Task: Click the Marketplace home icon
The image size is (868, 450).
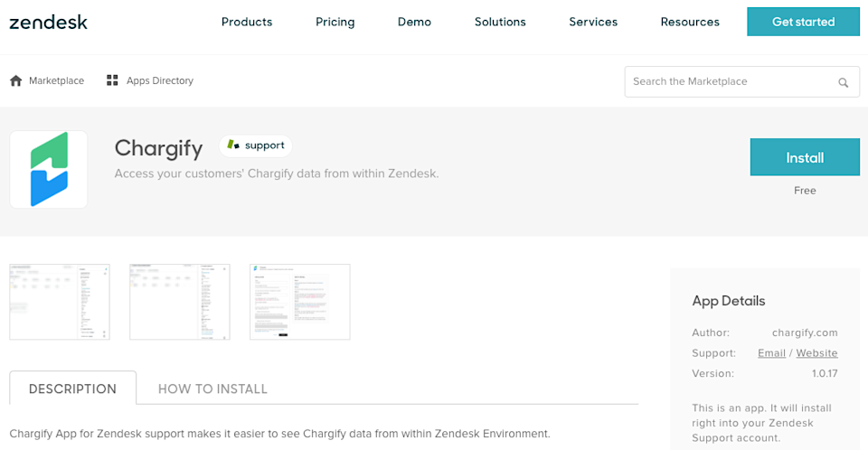Action: 16,80
